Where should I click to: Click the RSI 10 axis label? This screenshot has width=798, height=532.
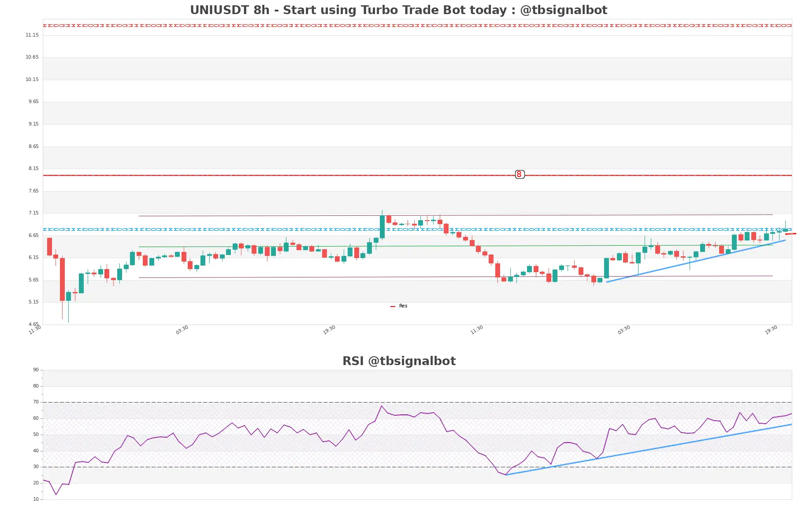(36, 499)
